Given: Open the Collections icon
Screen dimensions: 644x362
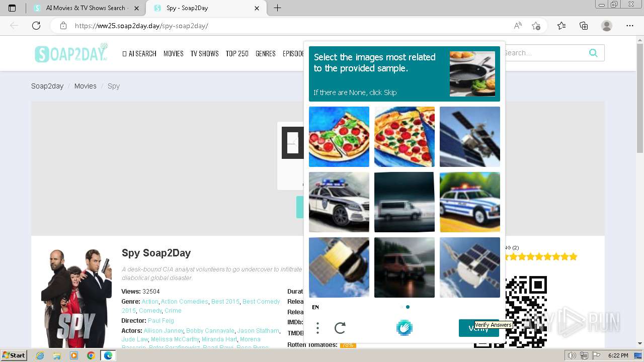Looking at the screenshot, I should (584, 26).
